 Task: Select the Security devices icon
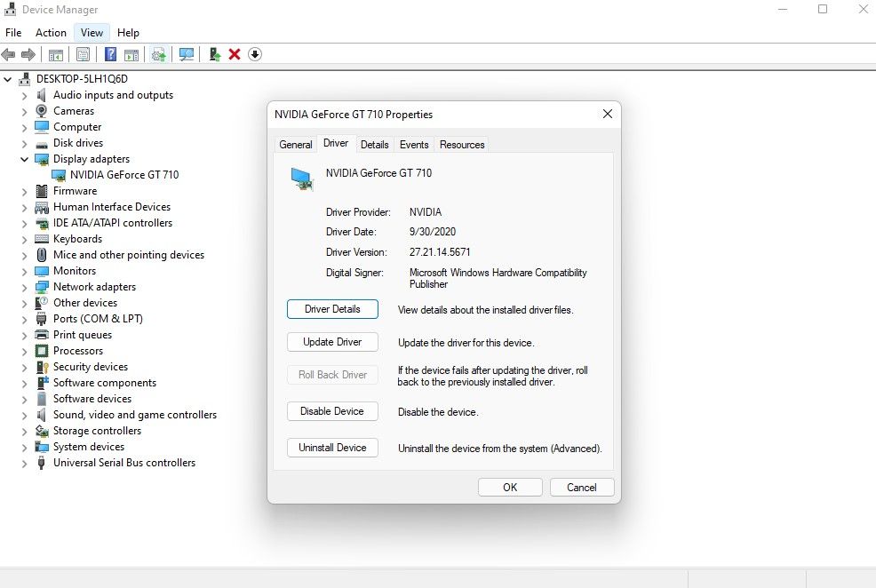[42, 367]
